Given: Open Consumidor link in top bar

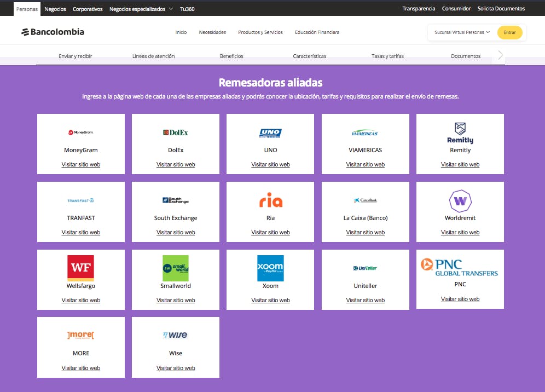Looking at the screenshot, I should [x=456, y=9].
